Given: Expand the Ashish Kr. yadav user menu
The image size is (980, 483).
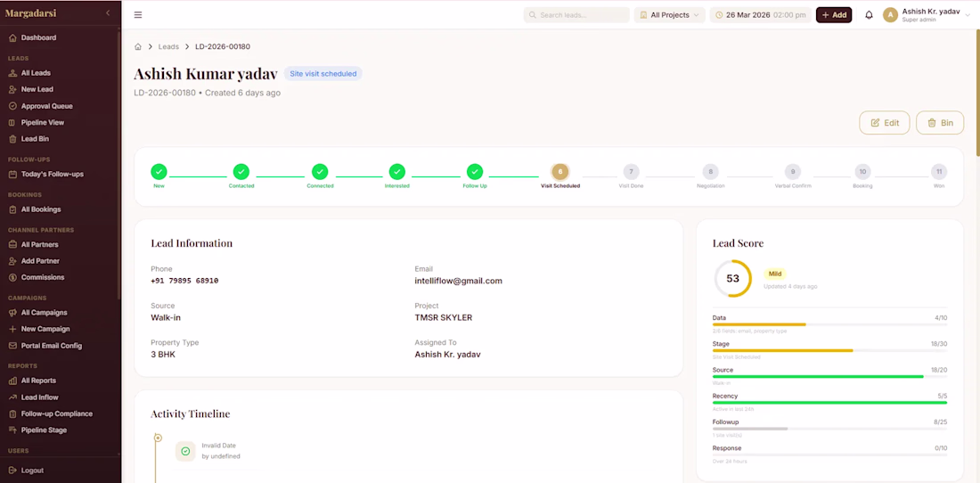Looking at the screenshot, I should pyautogui.click(x=927, y=15).
